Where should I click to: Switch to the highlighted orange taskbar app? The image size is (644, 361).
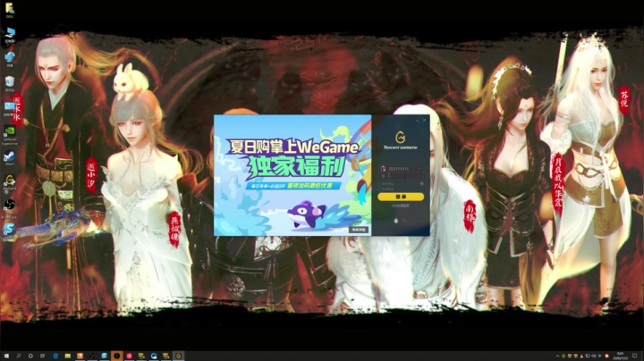(116, 356)
